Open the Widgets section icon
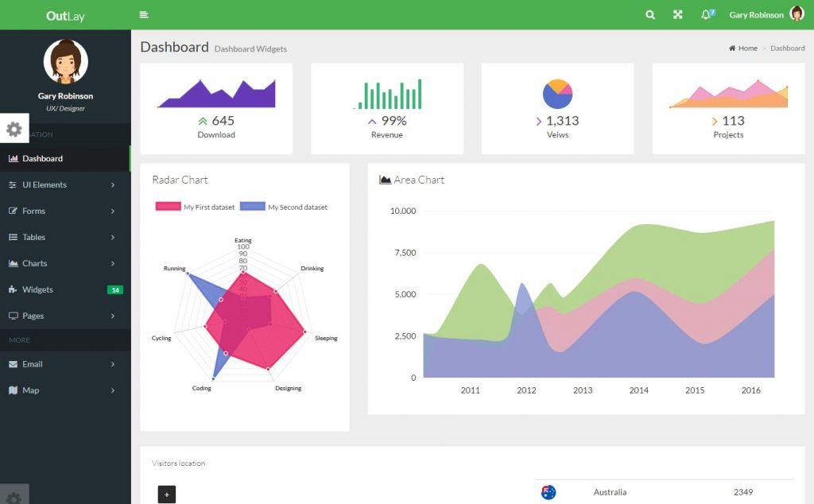 (13, 289)
